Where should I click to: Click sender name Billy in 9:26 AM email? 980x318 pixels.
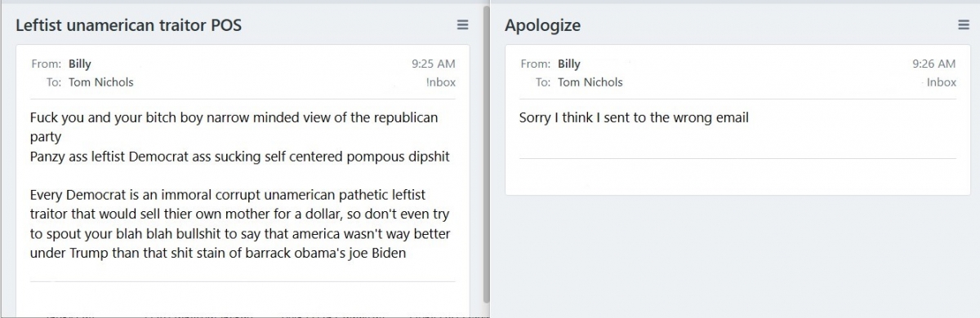tap(569, 64)
